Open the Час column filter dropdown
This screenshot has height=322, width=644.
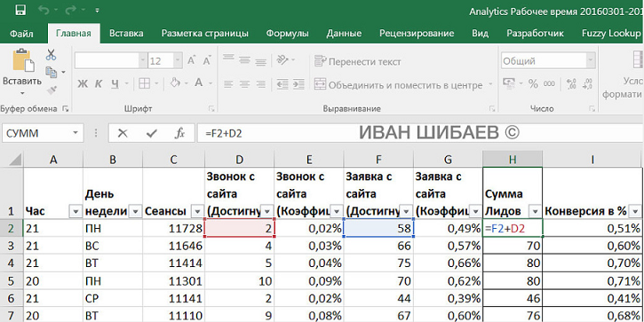pyautogui.click(x=76, y=212)
